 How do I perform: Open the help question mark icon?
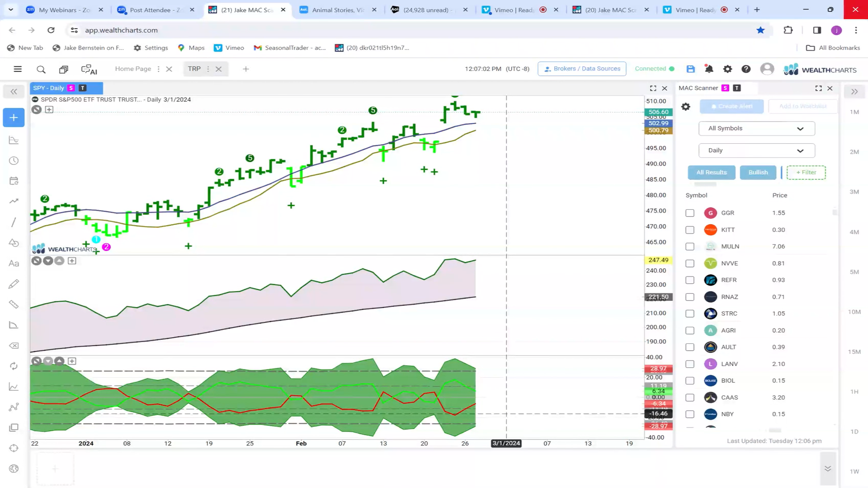pyautogui.click(x=746, y=69)
